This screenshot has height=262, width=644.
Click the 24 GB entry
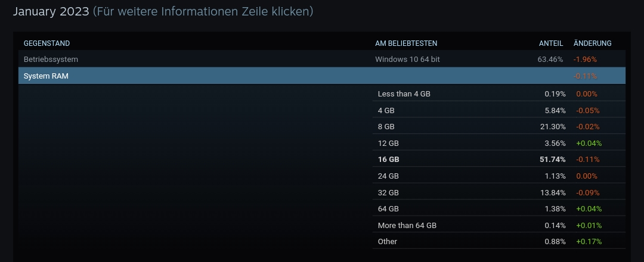click(499, 176)
